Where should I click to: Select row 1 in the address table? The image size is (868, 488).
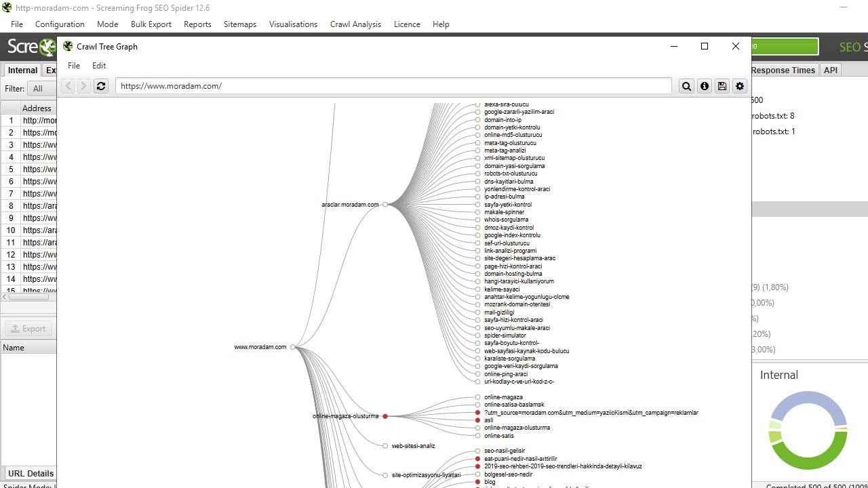coord(28,120)
